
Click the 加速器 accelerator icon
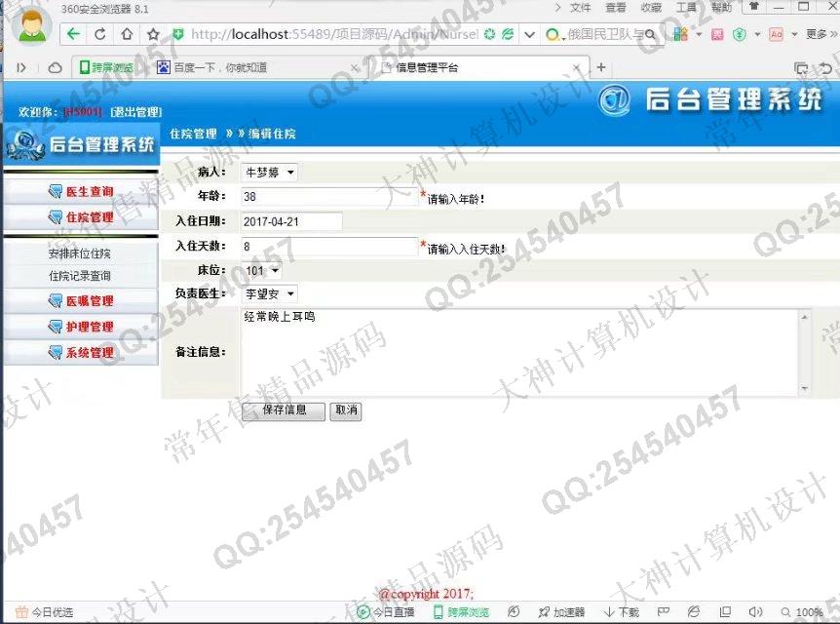[562, 612]
